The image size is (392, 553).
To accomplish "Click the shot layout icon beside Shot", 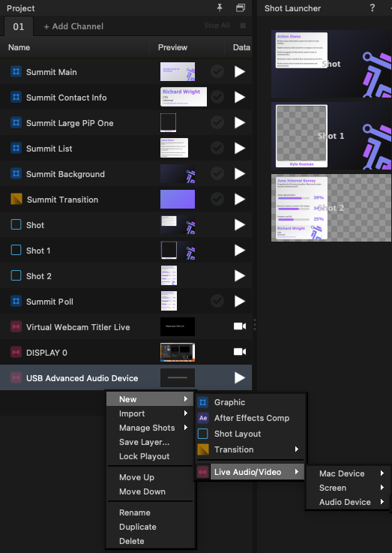I will point(16,224).
